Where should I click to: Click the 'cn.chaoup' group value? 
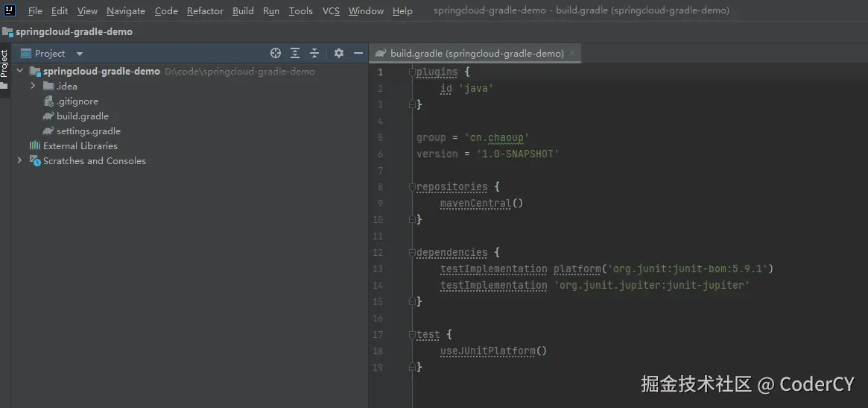coord(496,137)
